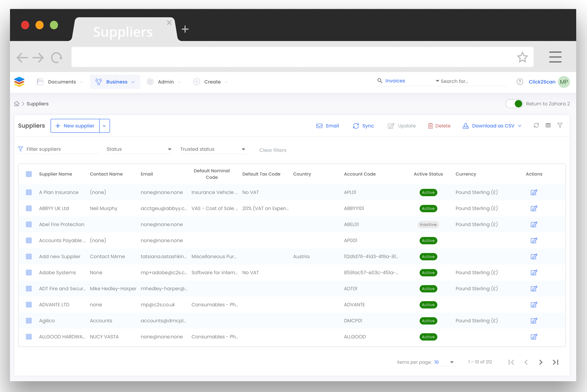Toggle the Return to Zahara 2 switch
Viewport: 587px width, 392px height.
click(514, 104)
